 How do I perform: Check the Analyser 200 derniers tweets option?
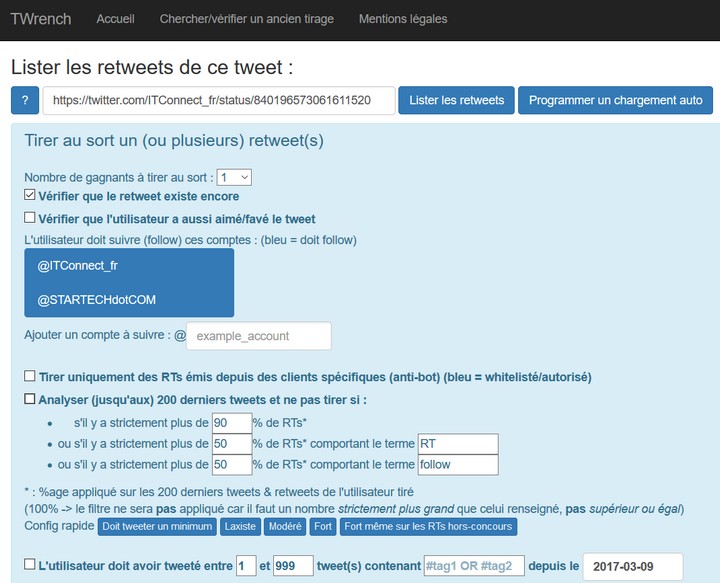30,400
